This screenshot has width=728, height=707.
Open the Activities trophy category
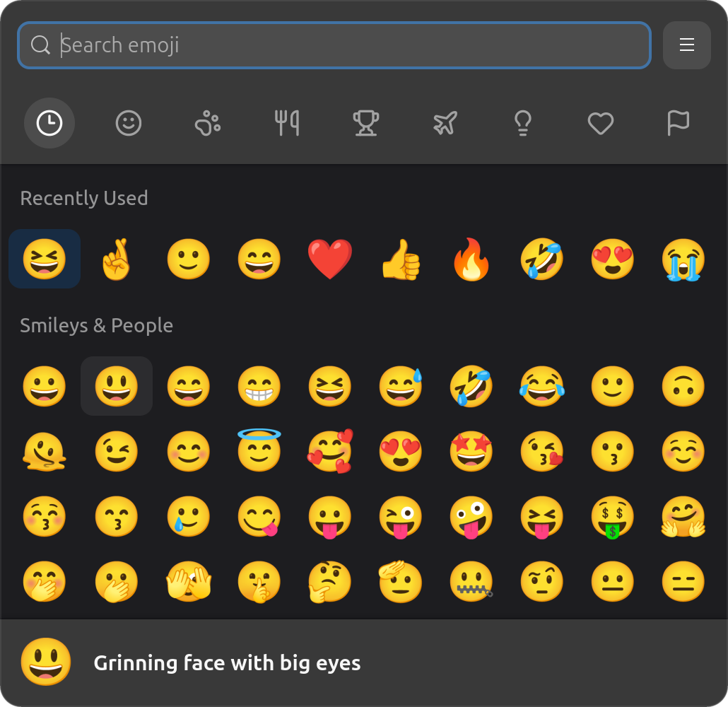366,123
